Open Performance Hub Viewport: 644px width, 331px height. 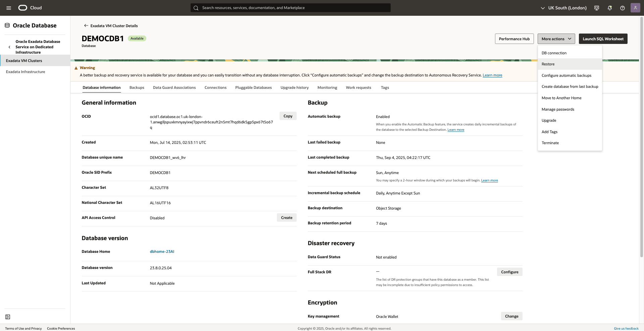(514, 39)
